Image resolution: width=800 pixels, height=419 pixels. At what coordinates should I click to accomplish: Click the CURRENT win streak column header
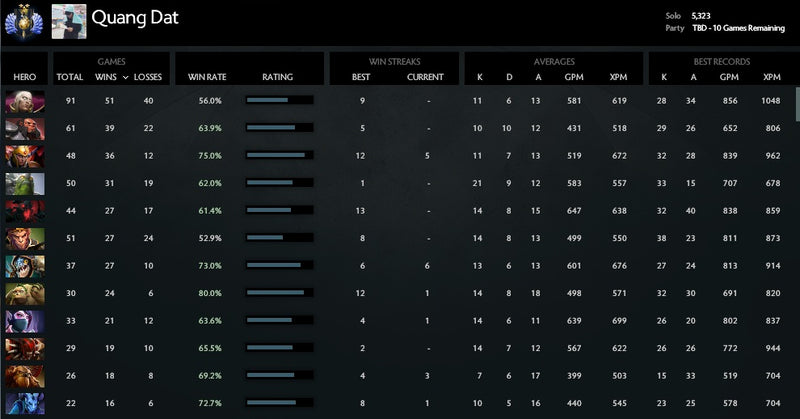pos(427,77)
